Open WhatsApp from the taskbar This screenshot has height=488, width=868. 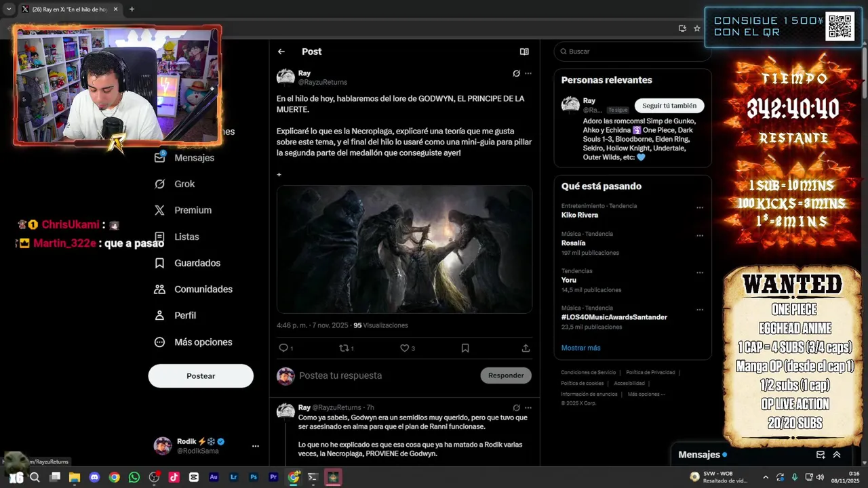click(134, 477)
